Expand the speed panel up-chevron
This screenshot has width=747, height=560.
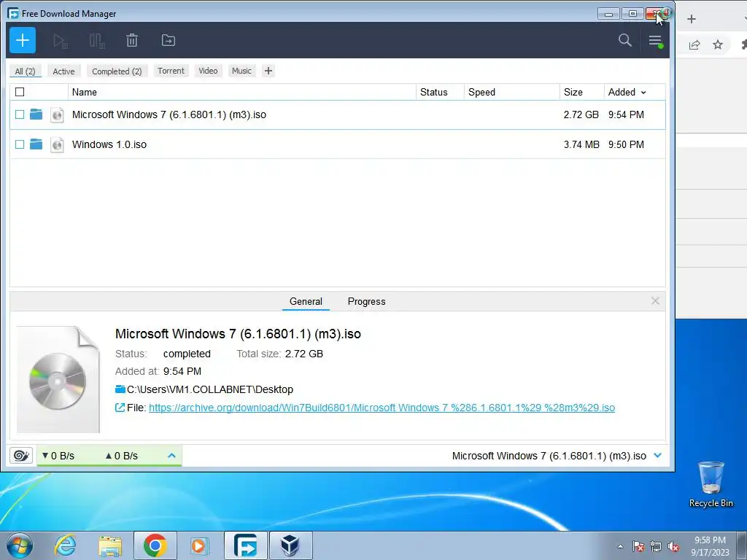click(x=171, y=456)
